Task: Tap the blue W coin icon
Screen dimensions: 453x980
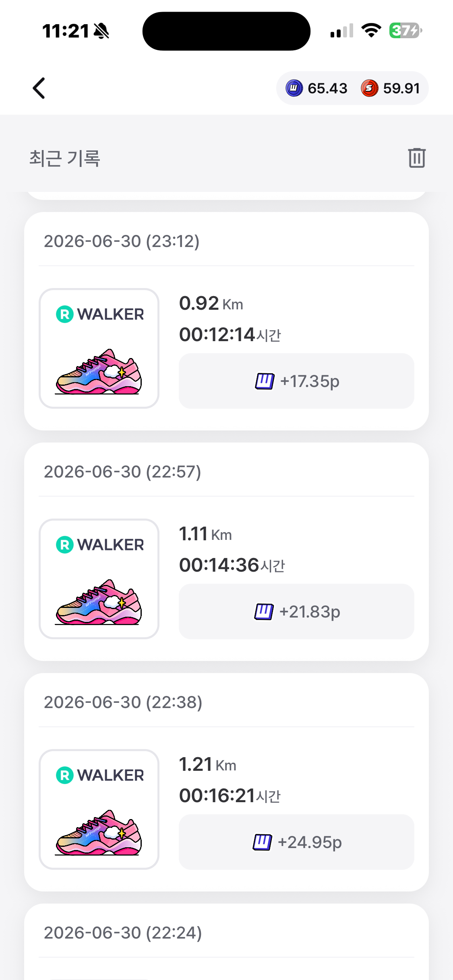Action: [x=294, y=88]
